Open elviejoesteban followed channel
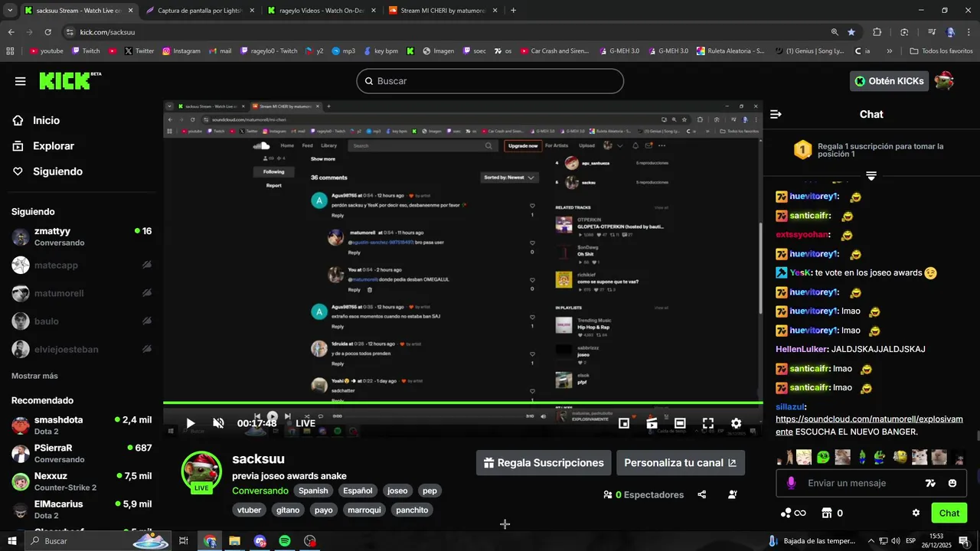 pyautogui.click(x=81, y=349)
